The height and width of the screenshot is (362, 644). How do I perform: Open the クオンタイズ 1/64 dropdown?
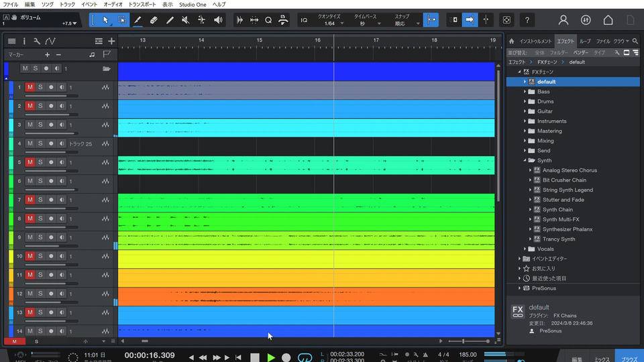329,24
